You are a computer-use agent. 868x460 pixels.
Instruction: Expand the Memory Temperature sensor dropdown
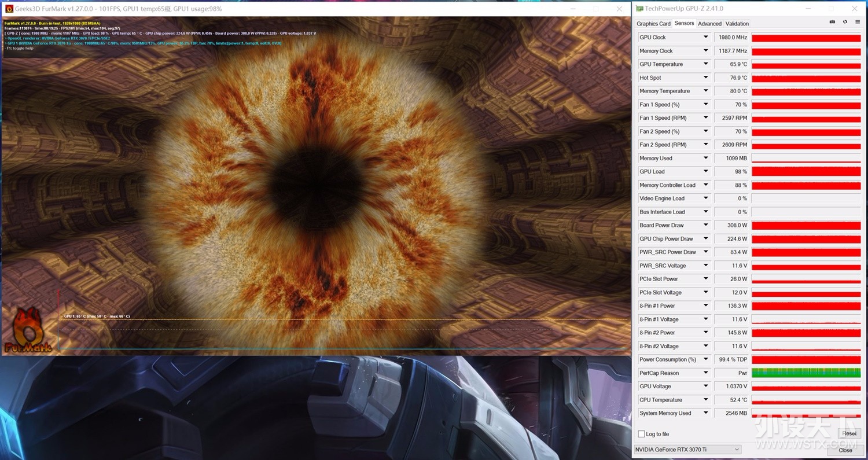coord(705,91)
